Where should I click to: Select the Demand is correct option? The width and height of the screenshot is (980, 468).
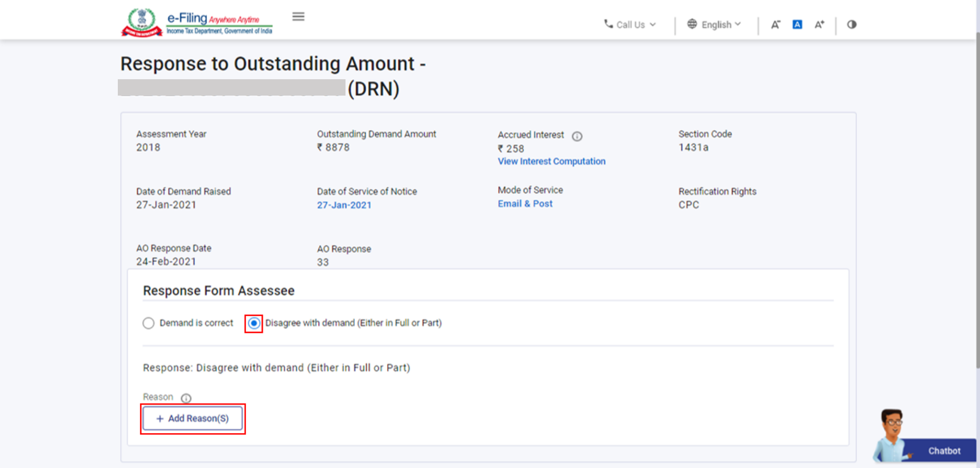click(148, 323)
